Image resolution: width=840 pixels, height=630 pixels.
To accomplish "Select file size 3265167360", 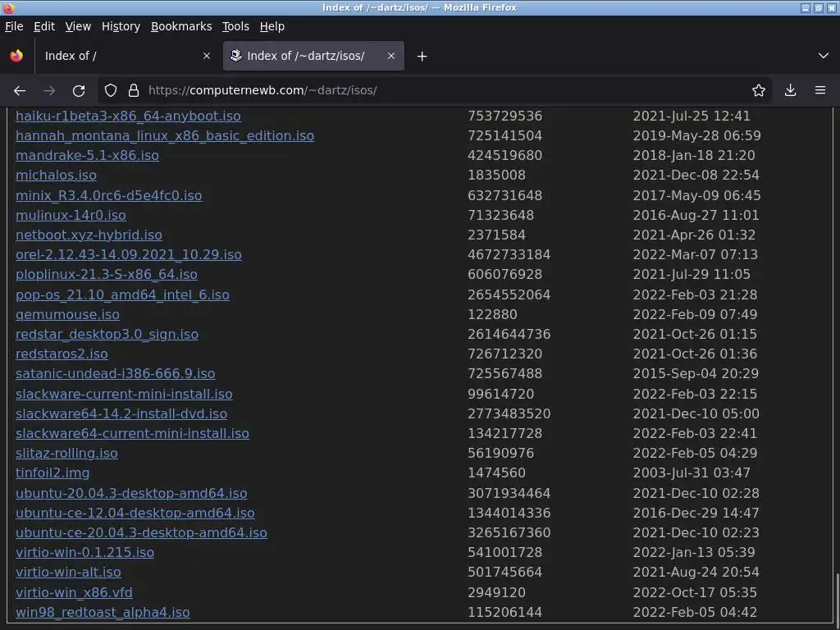I will (509, 533).
